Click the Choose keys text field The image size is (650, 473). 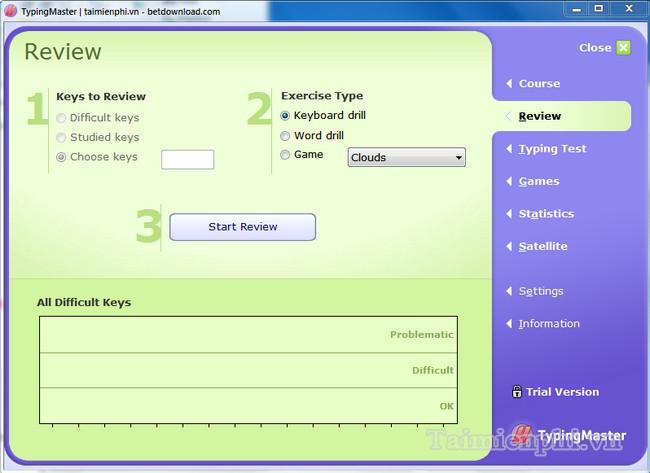coord(187,160)
